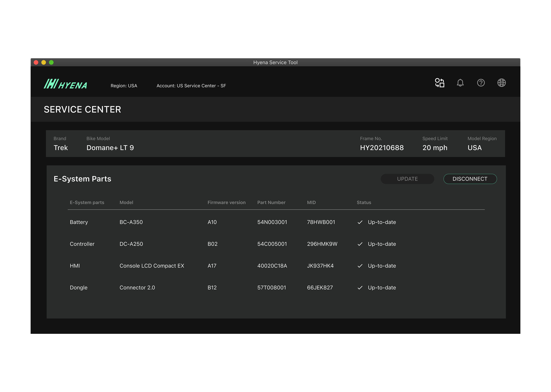
Task: Click the Hyena Service Tool title
Action: point(275,63)
